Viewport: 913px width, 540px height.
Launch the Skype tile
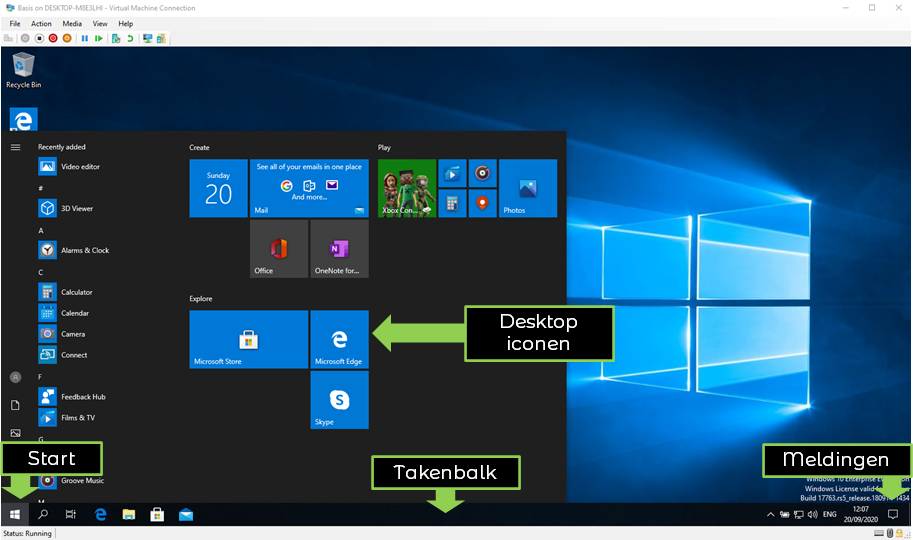point(339,400)
